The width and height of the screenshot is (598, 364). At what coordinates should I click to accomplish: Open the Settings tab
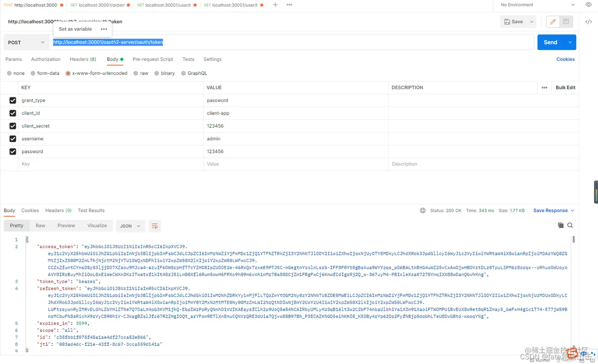pyautogui.click(x=212, y=59)
